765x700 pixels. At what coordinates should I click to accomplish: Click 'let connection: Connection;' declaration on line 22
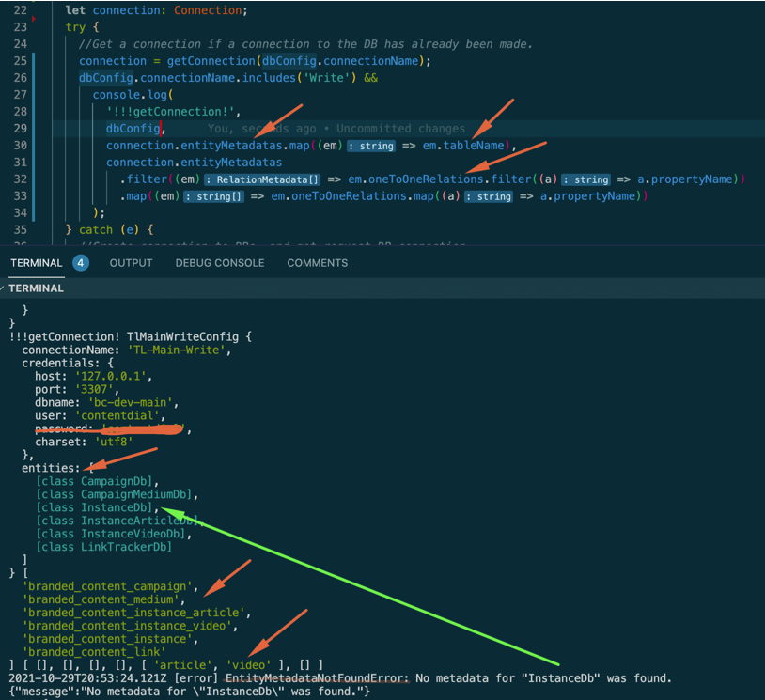[156, 10]
